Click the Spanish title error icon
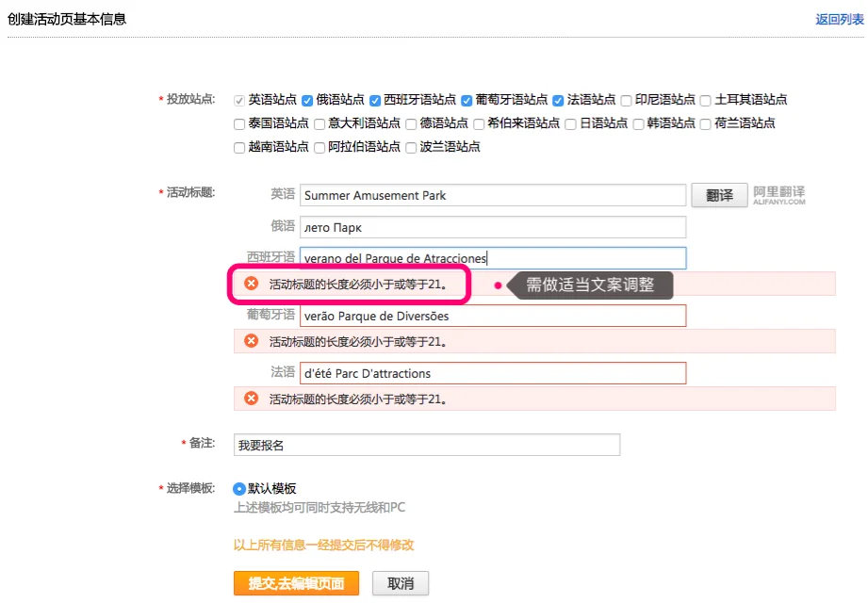Viewport: 868px width, 603px height. (252, 284)
